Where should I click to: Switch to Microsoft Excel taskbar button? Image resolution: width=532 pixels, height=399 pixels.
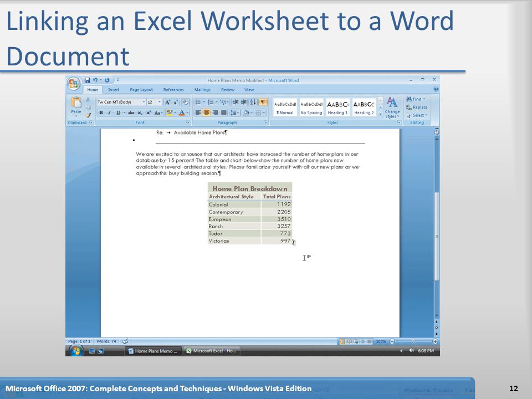(212, 351)
